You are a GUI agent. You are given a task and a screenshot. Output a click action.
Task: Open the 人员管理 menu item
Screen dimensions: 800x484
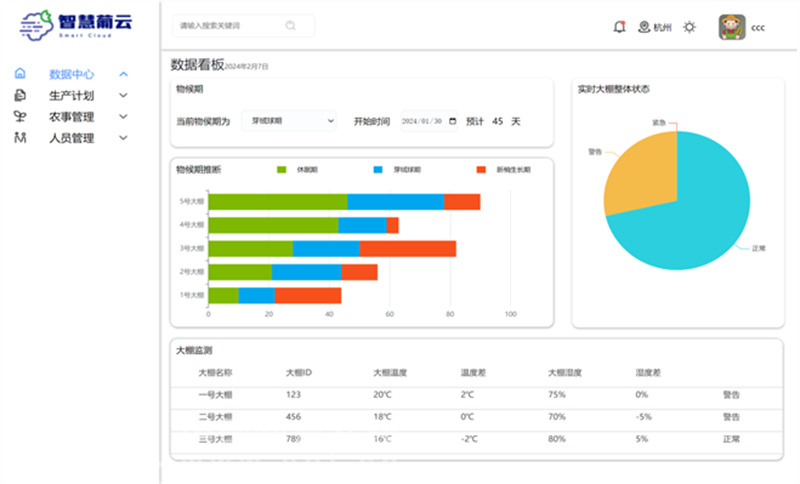pos(71,138)
